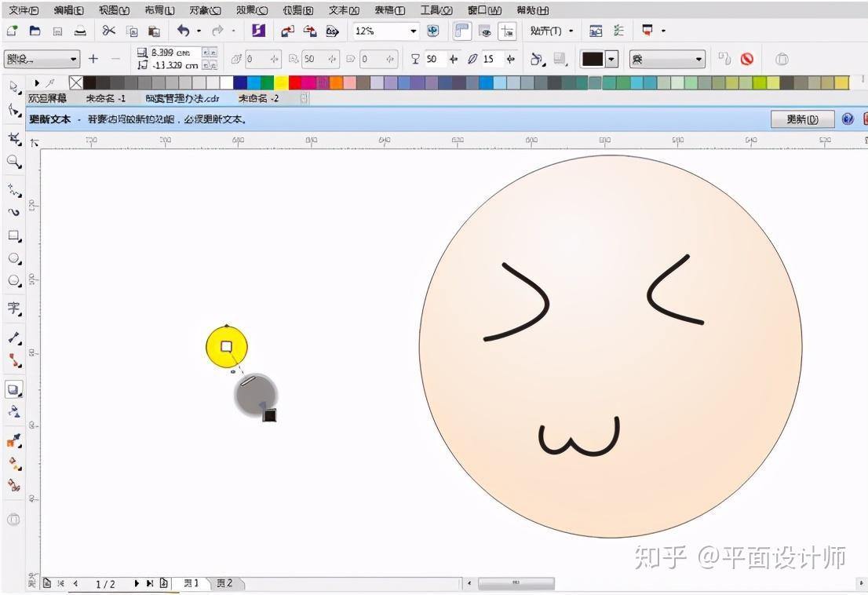Open a new document with the New icon
868x595 pixels.
tap(12, 31)
